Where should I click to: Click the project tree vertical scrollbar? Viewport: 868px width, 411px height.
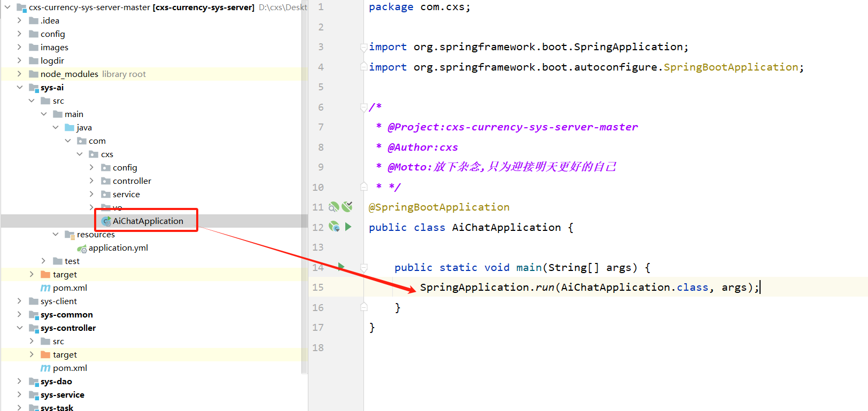(x=304, y=187)
